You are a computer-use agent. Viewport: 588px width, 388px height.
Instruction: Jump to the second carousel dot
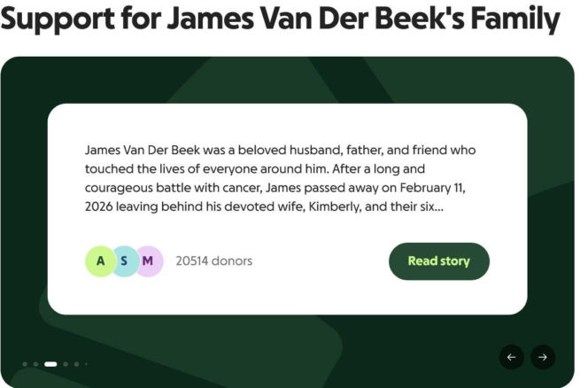[35, 364]
